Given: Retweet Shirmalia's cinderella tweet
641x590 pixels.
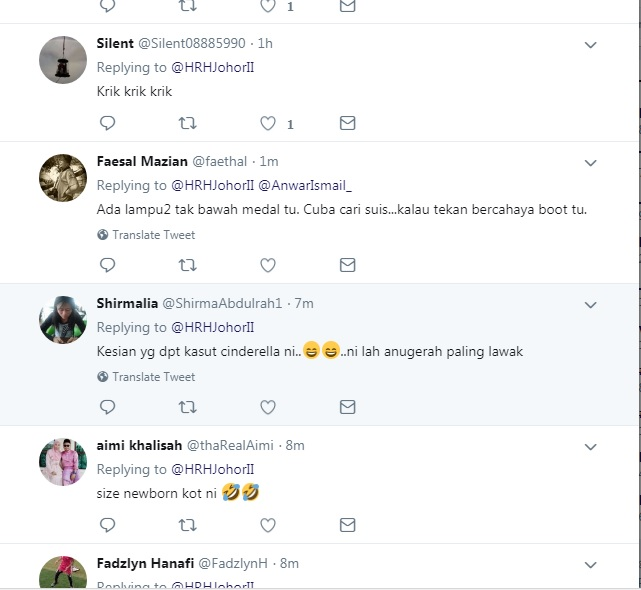Looking at the screenshot, I should 187,407.
